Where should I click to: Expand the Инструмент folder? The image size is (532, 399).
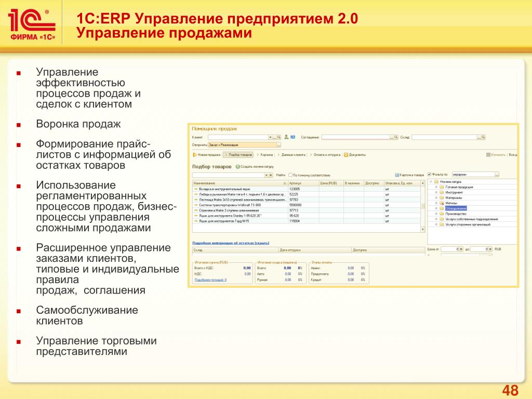(436, 192)
